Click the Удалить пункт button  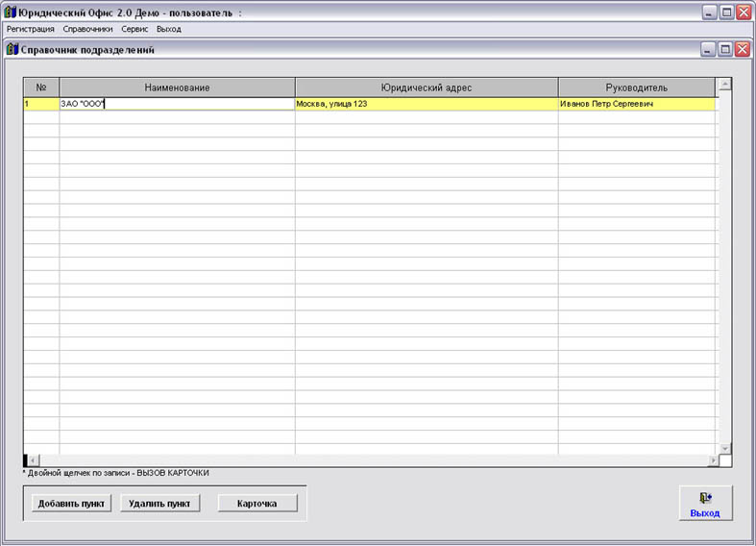pyautogui.click(x=159, y=503)
